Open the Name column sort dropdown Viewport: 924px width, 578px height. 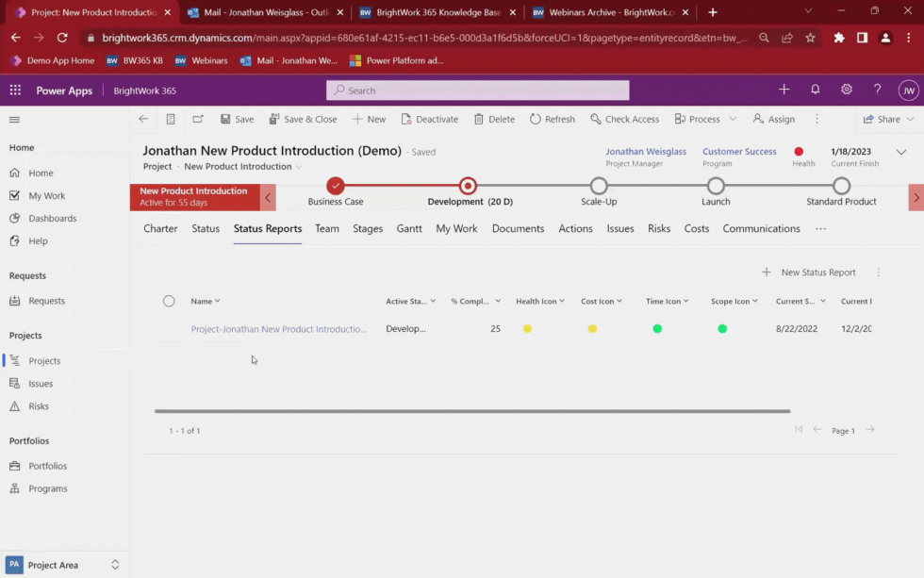click(x=220, y=301)
